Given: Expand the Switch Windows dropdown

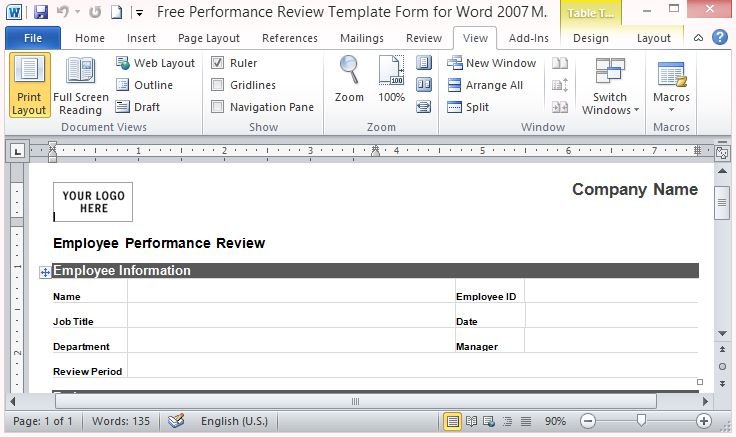Looking at the screenshot, I should [x=609, y=88].
